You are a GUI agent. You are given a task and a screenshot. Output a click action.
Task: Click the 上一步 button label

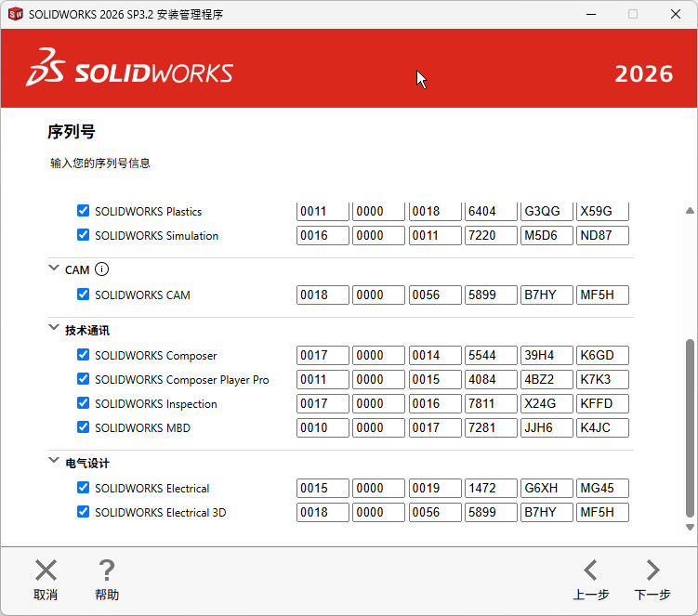[591, 595]
